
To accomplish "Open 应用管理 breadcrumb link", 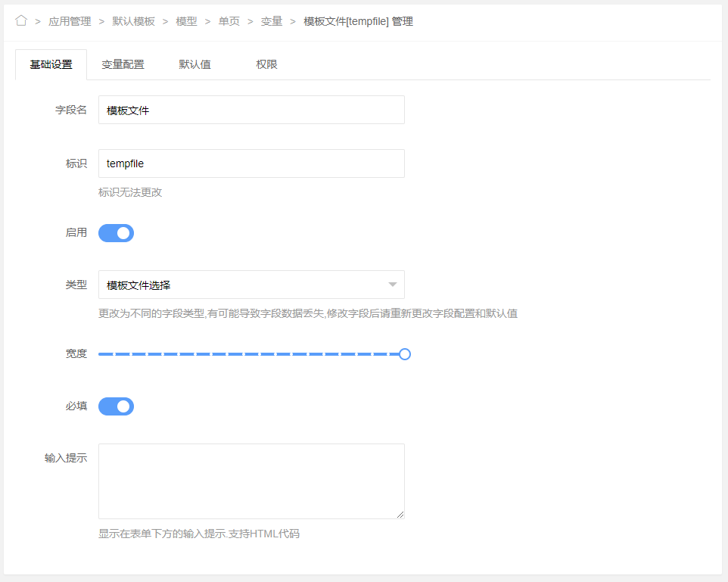I will pos(70,22).
